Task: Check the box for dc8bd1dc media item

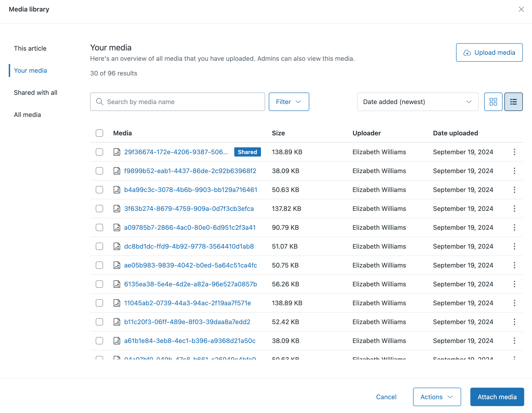Action: click(99, 246)
